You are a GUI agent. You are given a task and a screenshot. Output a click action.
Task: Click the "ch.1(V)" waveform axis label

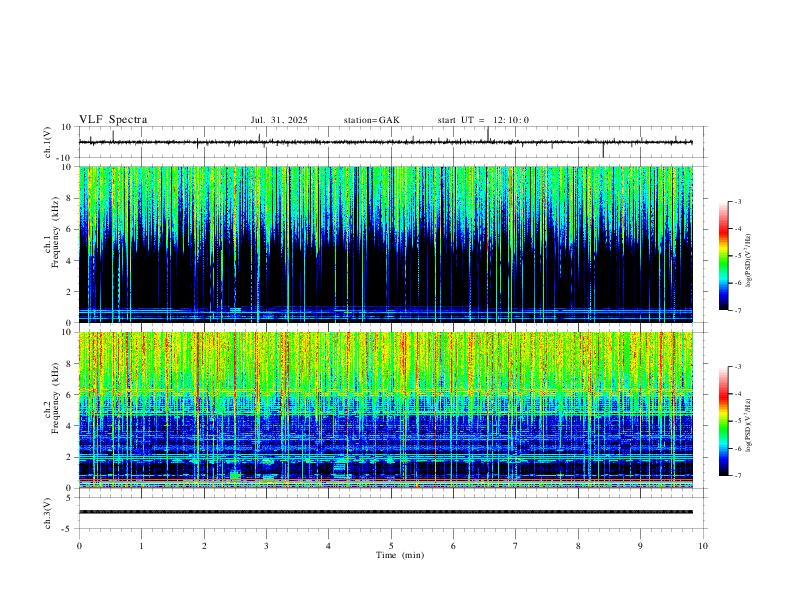[48, 142]
